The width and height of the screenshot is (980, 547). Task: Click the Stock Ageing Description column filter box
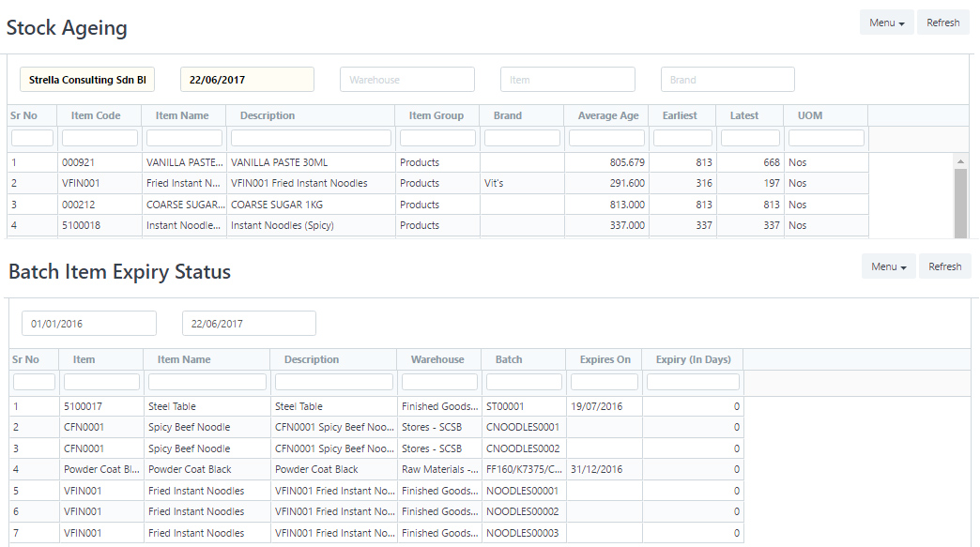[312, 138]
